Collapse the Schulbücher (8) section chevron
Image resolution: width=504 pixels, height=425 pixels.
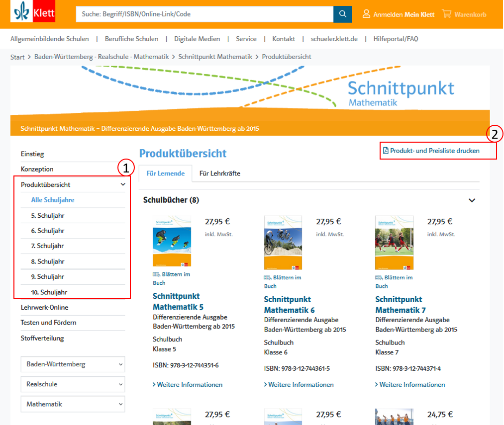(472, 200)
